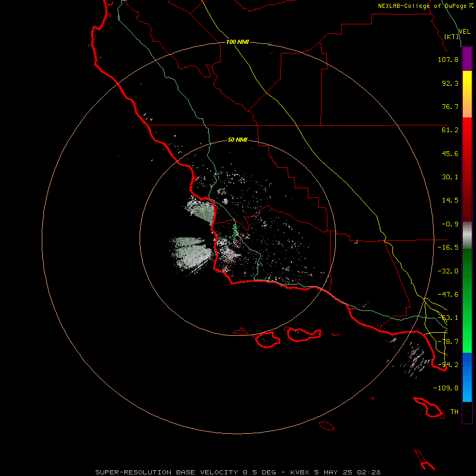Click the purple segment of color bar
The width and height of the screenshot is (476, 476).
(x=467, y=59)
